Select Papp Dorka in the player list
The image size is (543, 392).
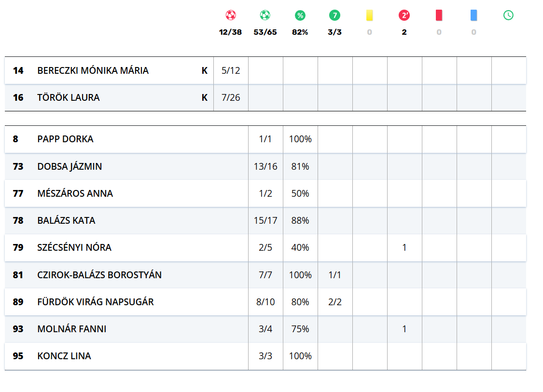pos(65,139)
